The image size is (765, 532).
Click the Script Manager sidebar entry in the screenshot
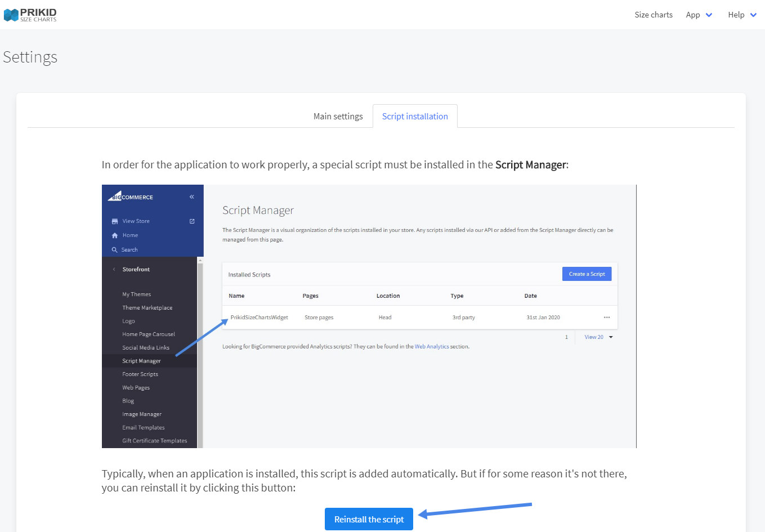(141, 361)
